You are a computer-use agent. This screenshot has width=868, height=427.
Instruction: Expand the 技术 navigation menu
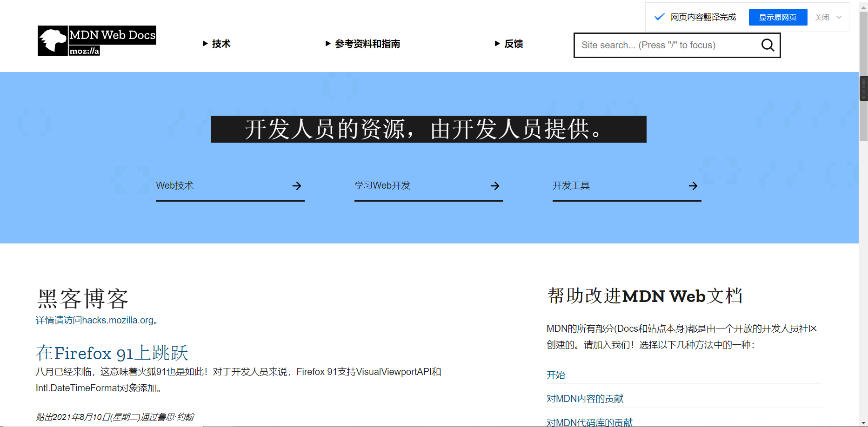pos(220,43)
